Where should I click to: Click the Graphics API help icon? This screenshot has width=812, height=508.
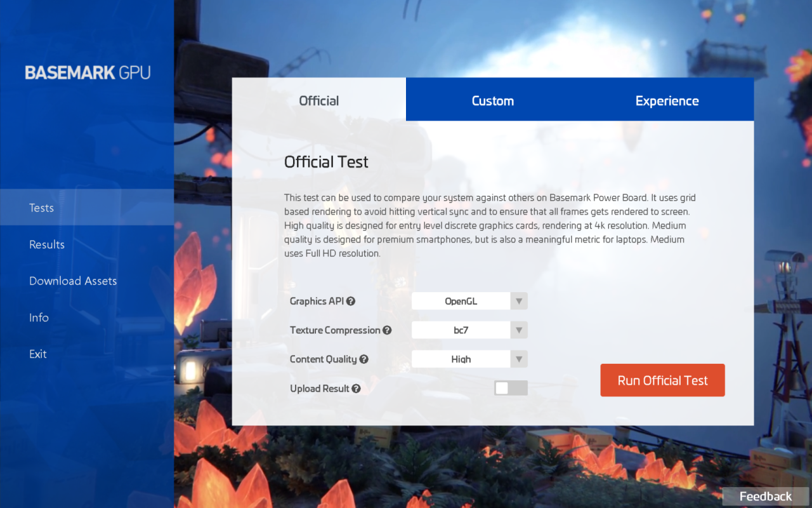click(351, 301)
